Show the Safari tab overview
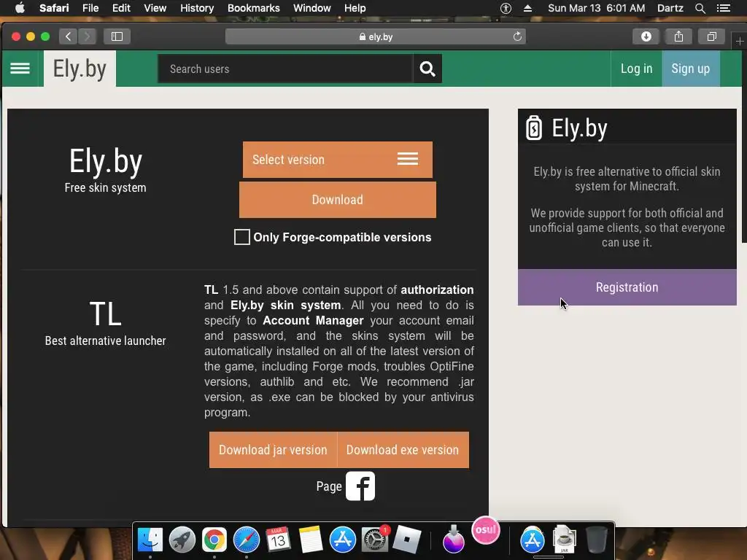The height and width of the screenshot is (560, 747). tap(712, 36)
